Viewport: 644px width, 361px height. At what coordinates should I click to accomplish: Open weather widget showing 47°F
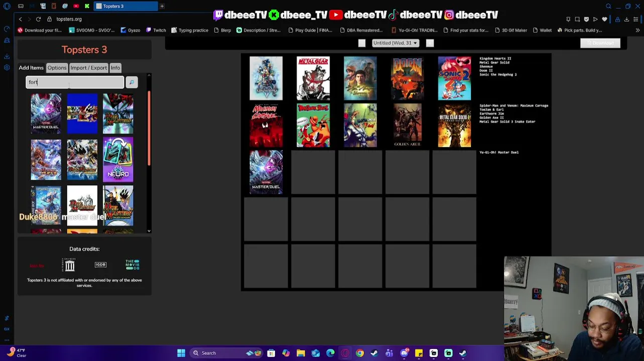tap(16, 352)
